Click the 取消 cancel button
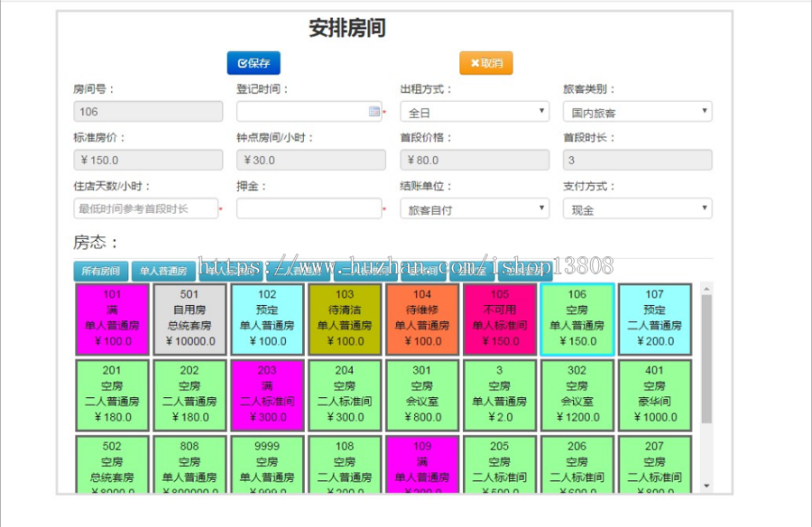 pyautogui.click(x=486, y=63)
